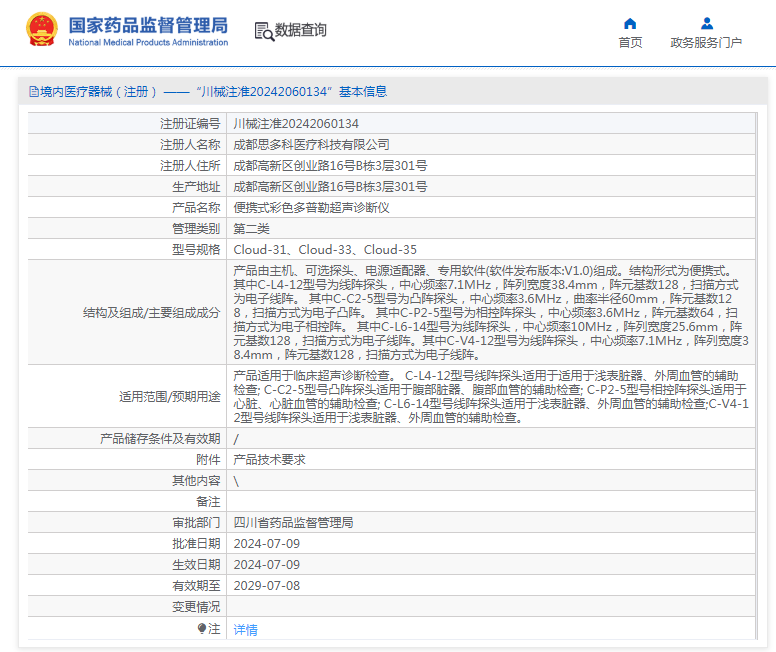Click 有效期至 label
Viewport: 776px width, 652px height.
coord(196,586)
